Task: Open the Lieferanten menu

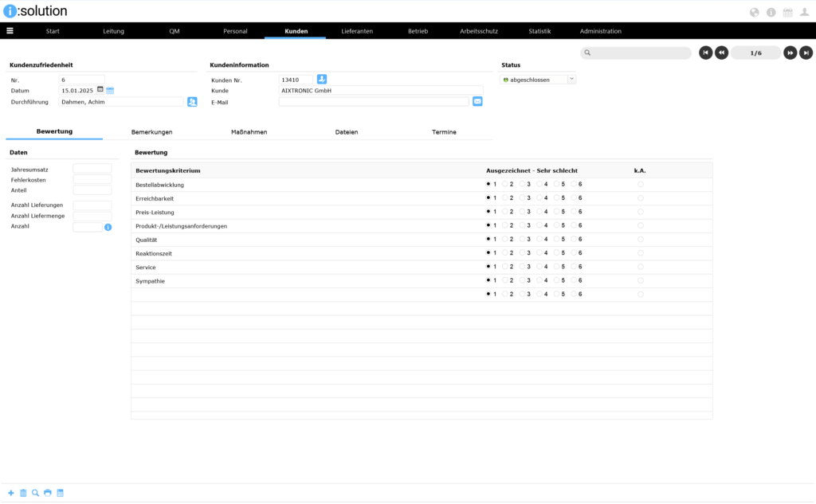Action: [357, 31]
